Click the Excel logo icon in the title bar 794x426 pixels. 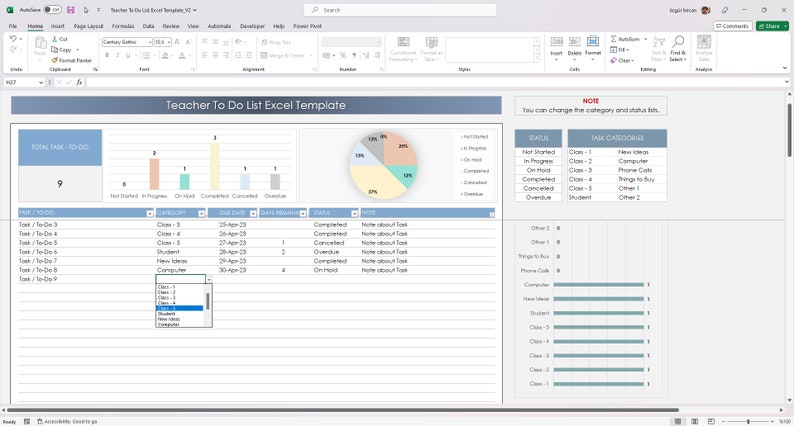click(10, 10)
